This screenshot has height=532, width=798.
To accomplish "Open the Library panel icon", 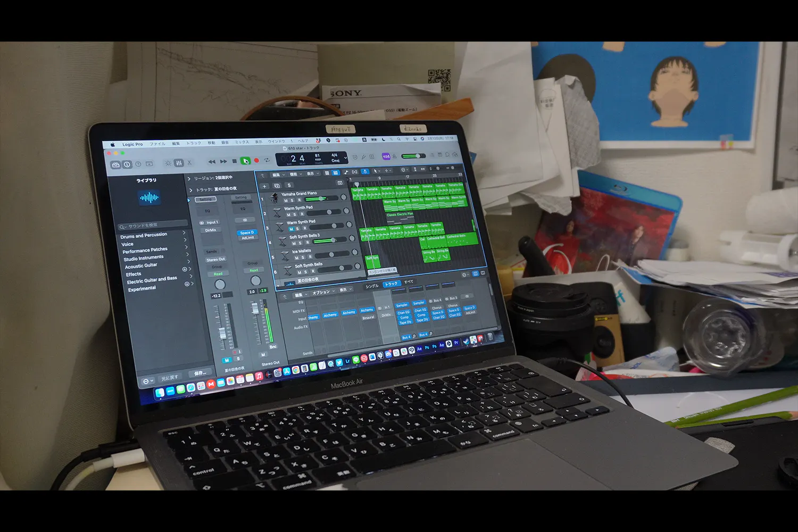I will (x=115, y=165).
